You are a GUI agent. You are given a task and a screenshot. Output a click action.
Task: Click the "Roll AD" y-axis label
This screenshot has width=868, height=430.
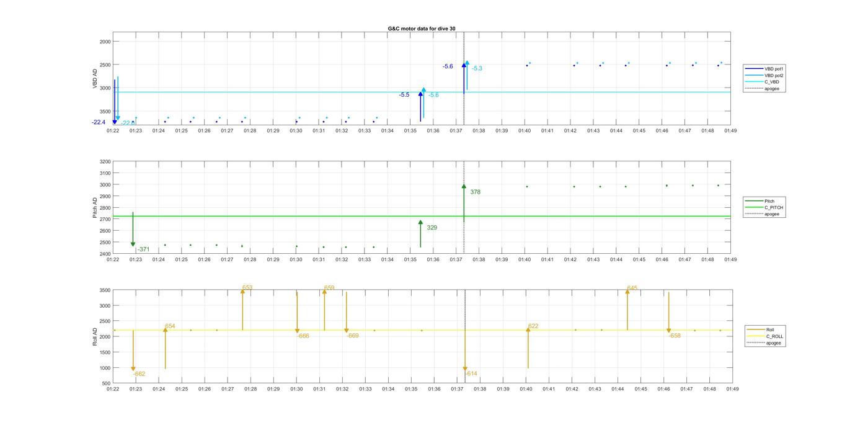95,336
